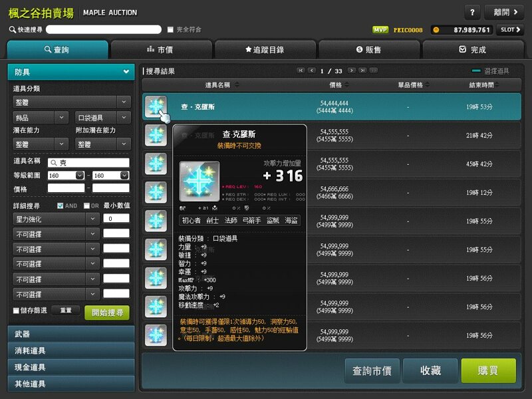Screen dimensions: 532x399
Task: Click the quick search magnifier icon
Action: click(12, 29)
